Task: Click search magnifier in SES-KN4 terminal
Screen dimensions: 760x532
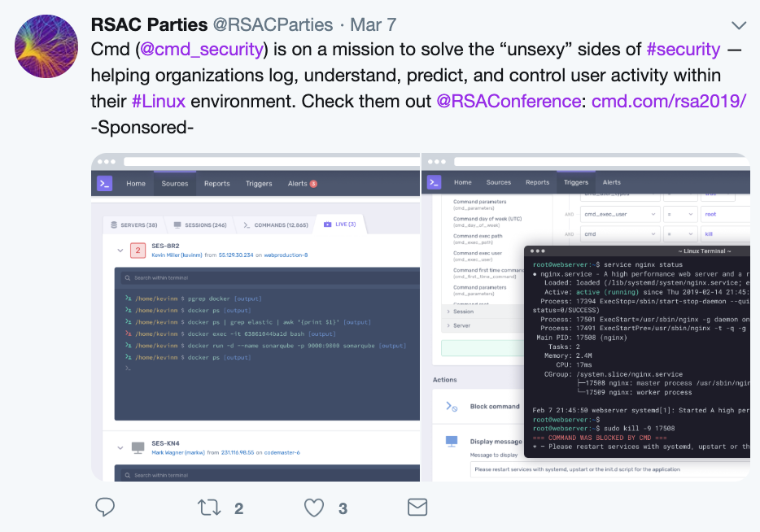Action: pyautogui.click(x=128, y=475)
